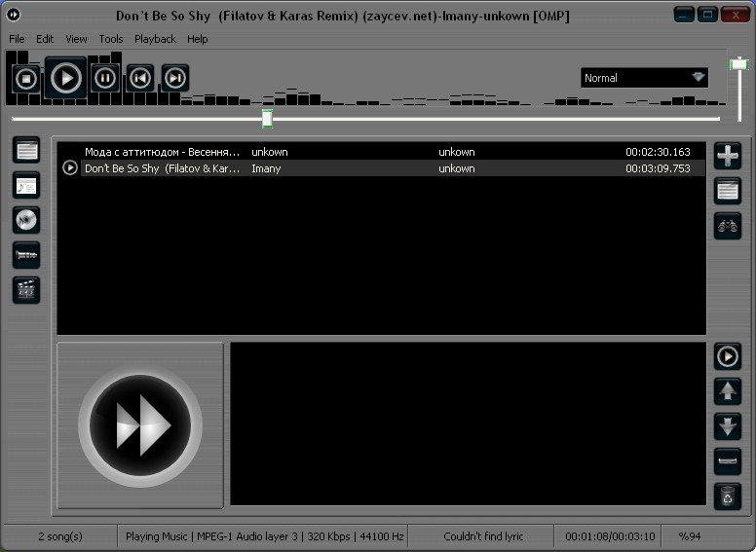Image resolution: width=756 pixels, height=552 pixels.
Task: Click the 'Couldn't find lyric' status message
Action: tap(483, 536)
